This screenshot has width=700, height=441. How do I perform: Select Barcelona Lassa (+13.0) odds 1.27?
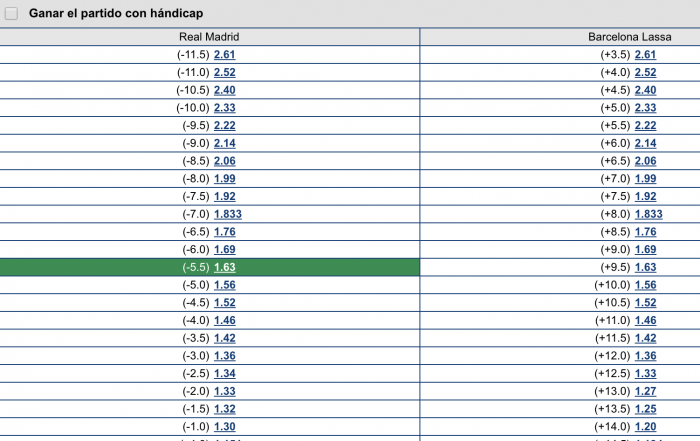[x=646, y=391]
